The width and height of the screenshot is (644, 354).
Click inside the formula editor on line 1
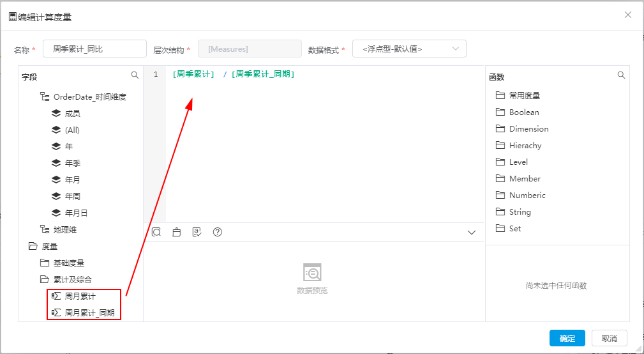[x=324, y=75]
